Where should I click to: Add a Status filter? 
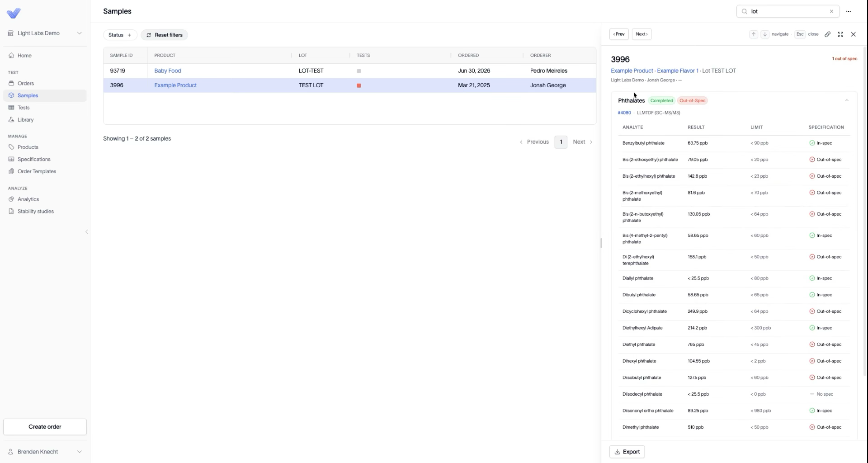[x=120, y=35]
